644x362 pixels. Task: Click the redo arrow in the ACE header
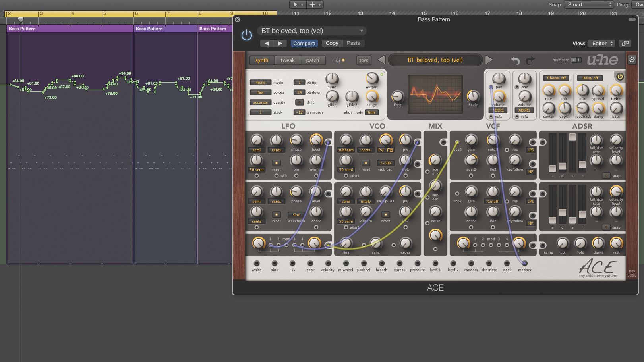(x=530, y=60)
